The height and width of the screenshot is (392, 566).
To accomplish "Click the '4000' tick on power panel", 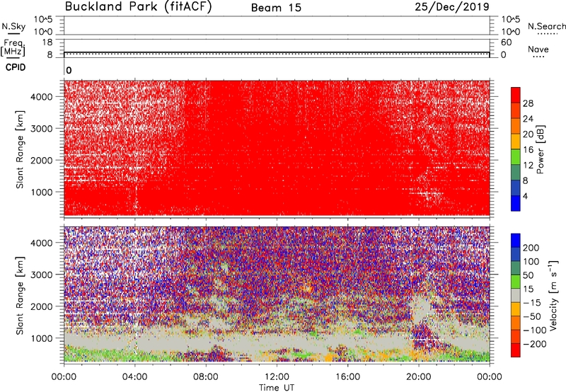I will tap(42, 97).
